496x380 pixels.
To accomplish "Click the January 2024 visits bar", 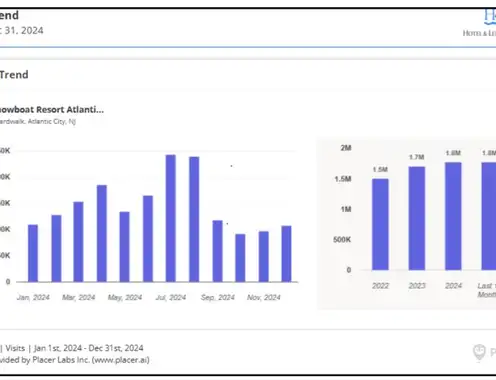I will coord(33,253).
